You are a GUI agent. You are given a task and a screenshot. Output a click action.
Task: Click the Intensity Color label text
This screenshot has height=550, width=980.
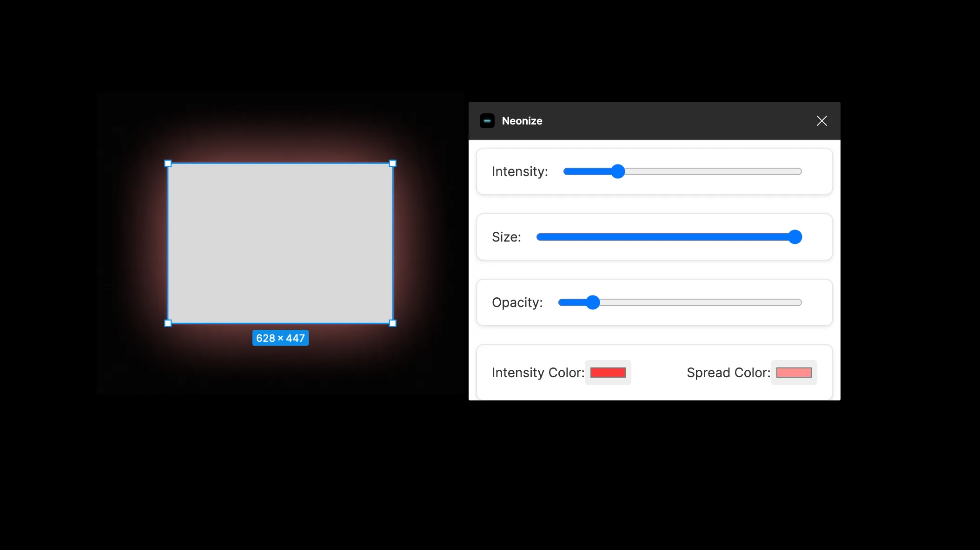(x=538, y=373)
